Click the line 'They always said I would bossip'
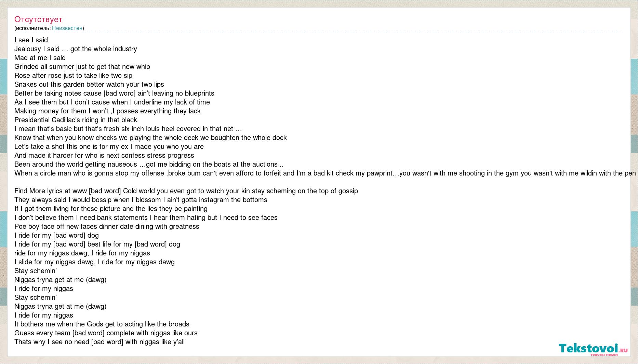The image size is (638, 364). tap(141, 200)
